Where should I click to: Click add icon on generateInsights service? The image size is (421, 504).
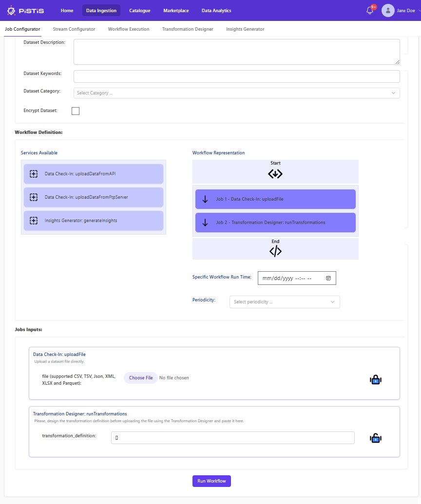point(34,221)
